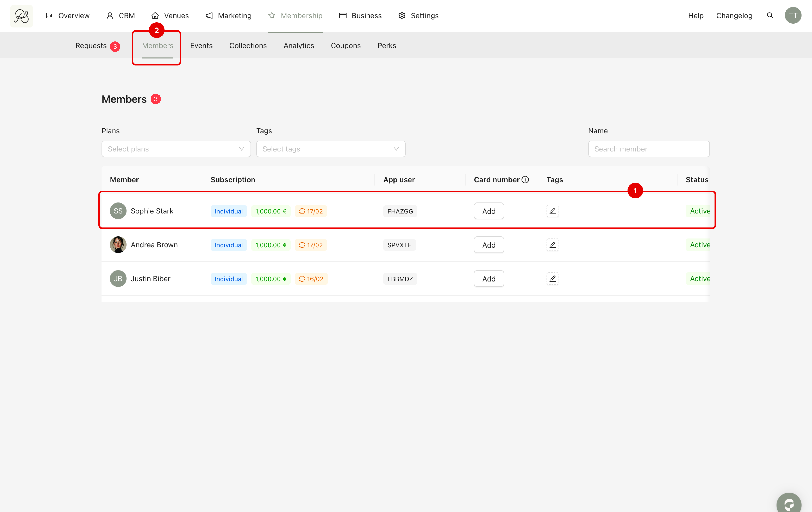Viewport: 812px width, 512px height.
Task: Open the search magnifier icon
Action: pos(770,15)
